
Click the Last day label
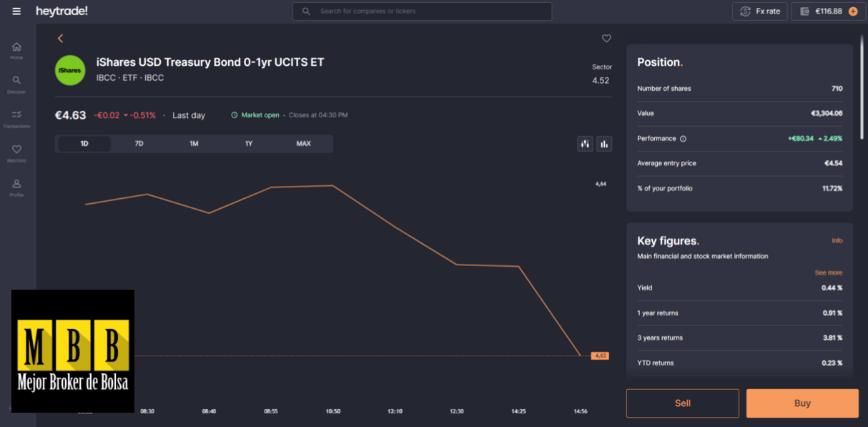coord(189,115)
